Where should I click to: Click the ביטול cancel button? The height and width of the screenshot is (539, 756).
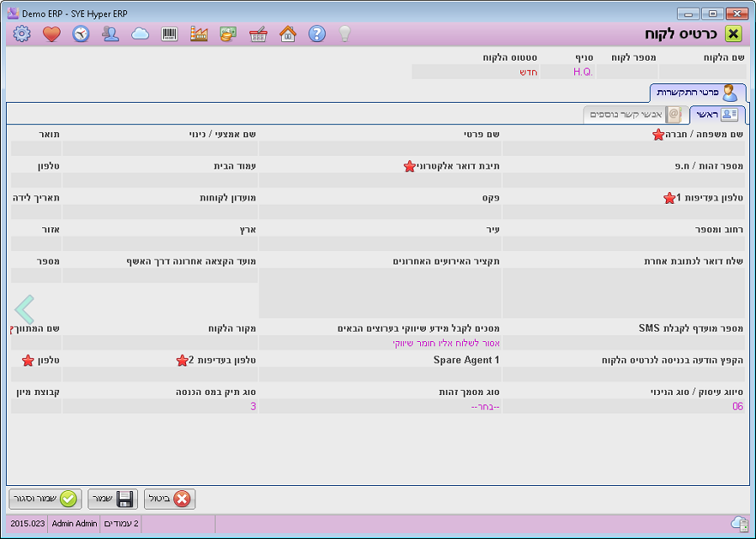point(170,499)
